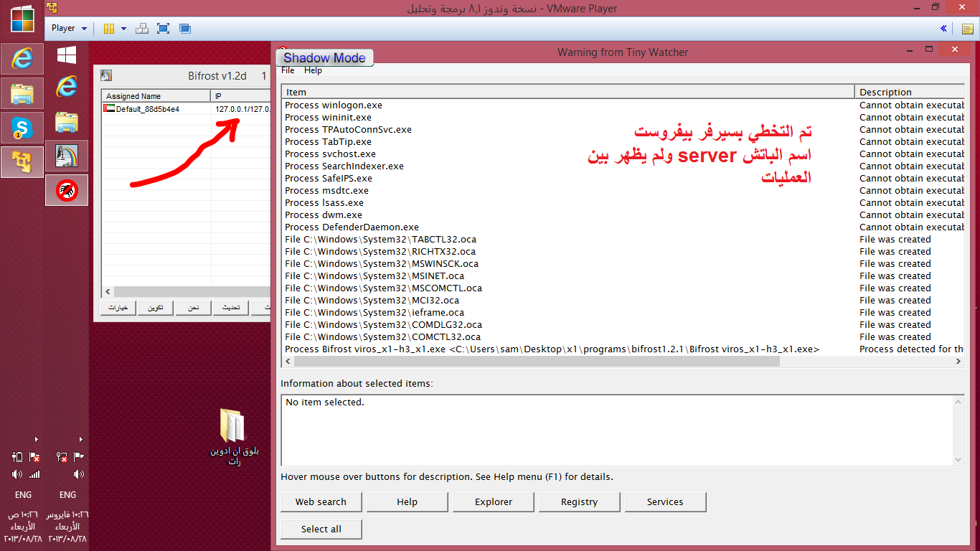
Task: Open the Bifrost icon in guest taskbar
Action: 67,156
